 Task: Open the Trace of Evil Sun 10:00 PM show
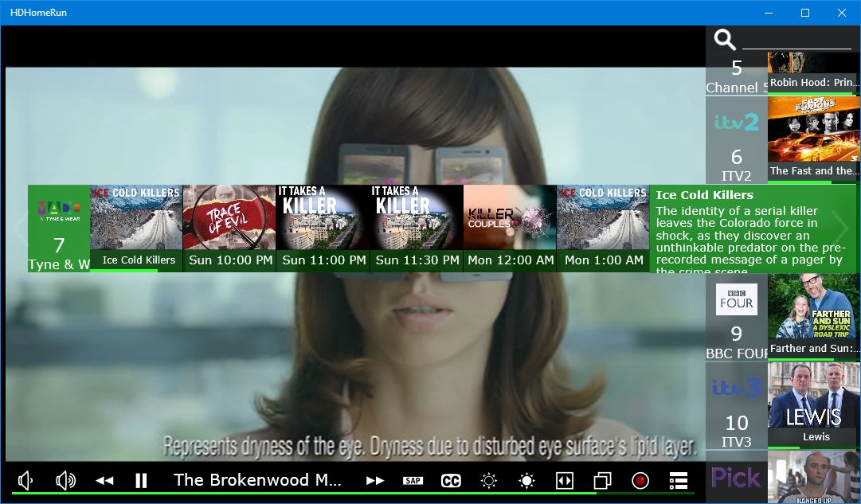pyautogui.click(x=229, y=229)
